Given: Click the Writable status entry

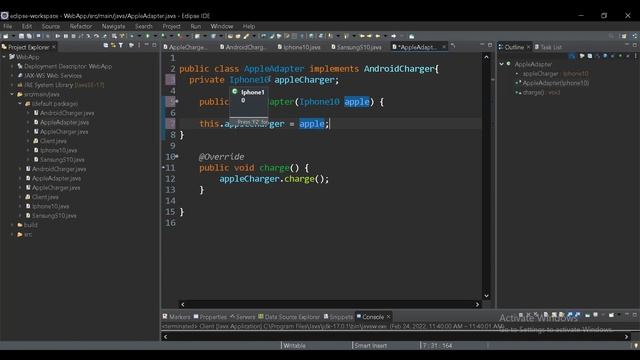Looking at the screenshot, I should pyautogui.click(x=294, y=346).
